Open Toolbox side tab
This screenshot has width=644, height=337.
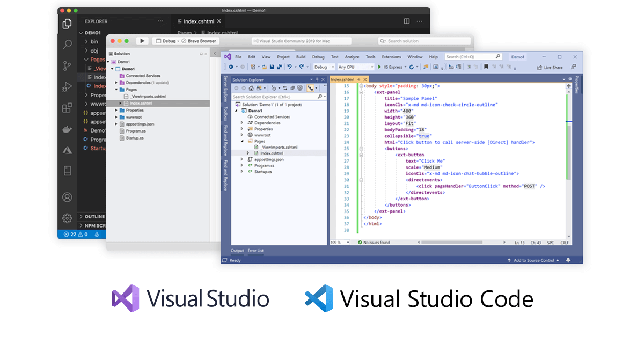coord(225,113)
